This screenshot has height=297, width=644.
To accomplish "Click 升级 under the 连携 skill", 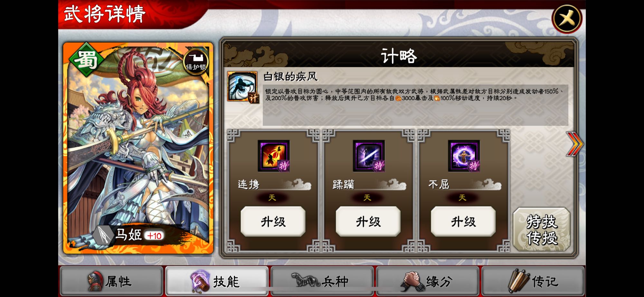I will (x=273, y=221).
